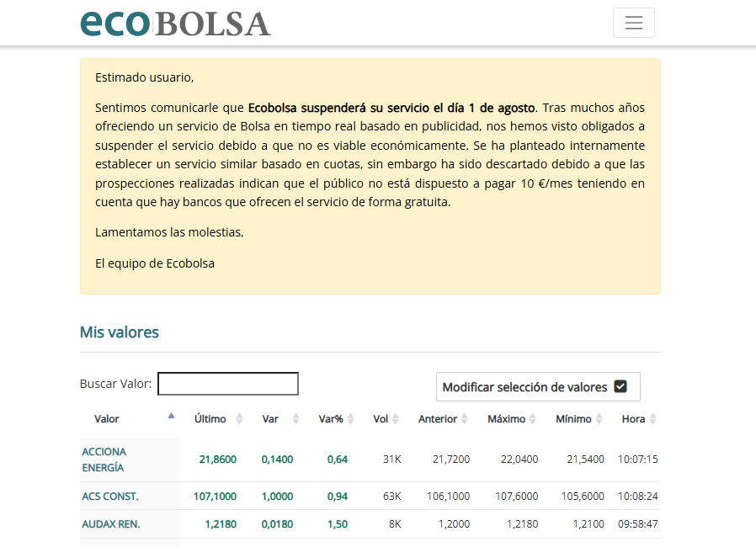
Task: Select ACCIONA ENERGÍA volume 31K
Action: (392, 459)
